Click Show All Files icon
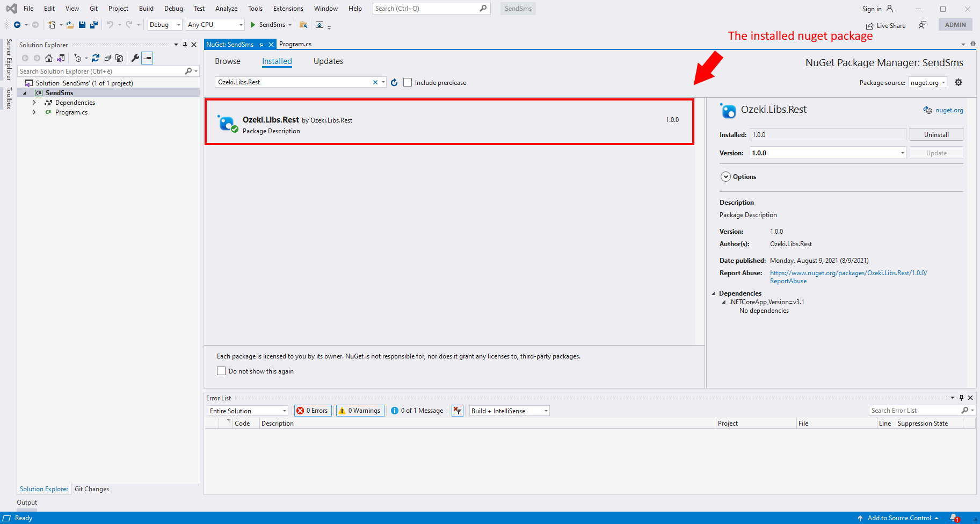 (x=119, y=58)
